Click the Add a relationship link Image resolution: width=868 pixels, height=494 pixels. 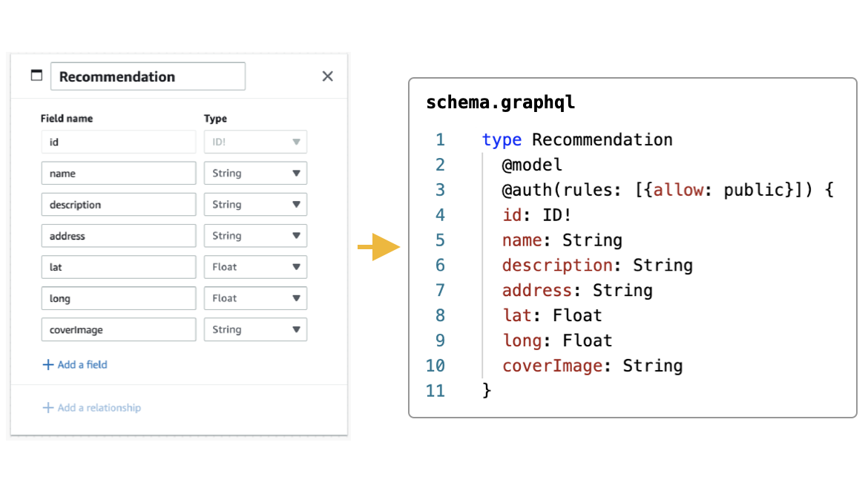point(99,407)
